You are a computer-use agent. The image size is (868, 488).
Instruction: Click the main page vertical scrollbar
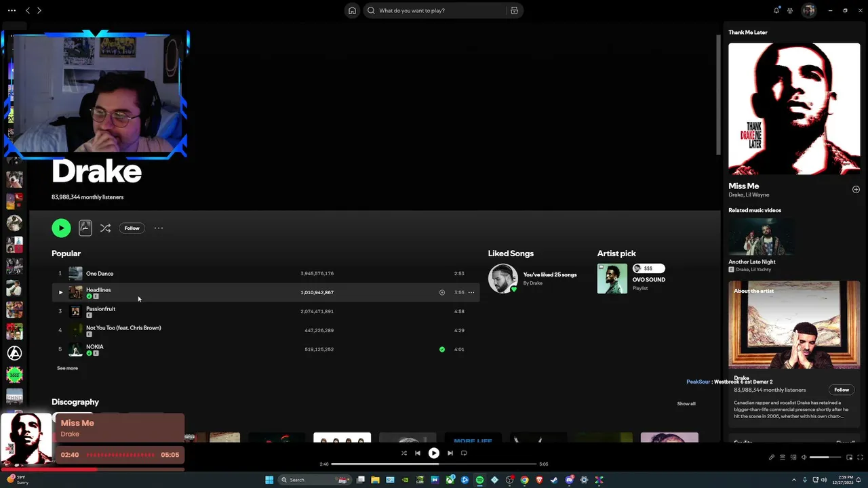tap(718, 94)
